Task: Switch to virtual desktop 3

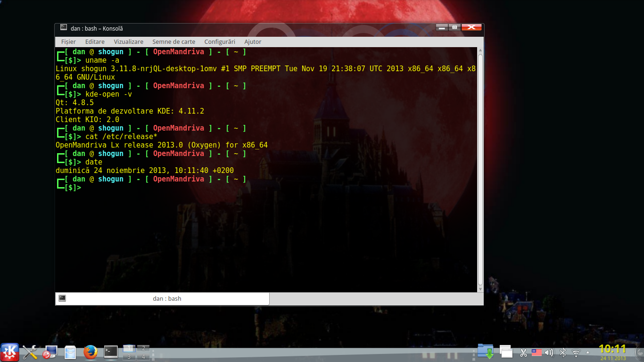Action: (x=129, y=356)
